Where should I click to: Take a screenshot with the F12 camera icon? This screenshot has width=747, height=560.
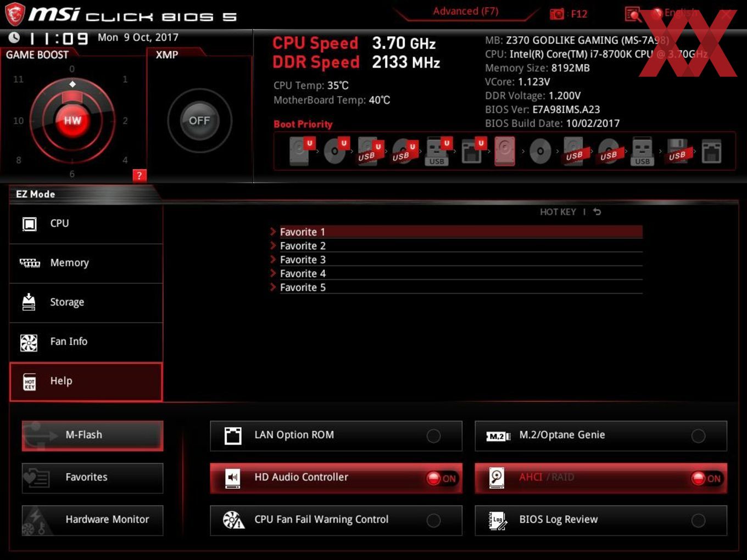[557, 14]
